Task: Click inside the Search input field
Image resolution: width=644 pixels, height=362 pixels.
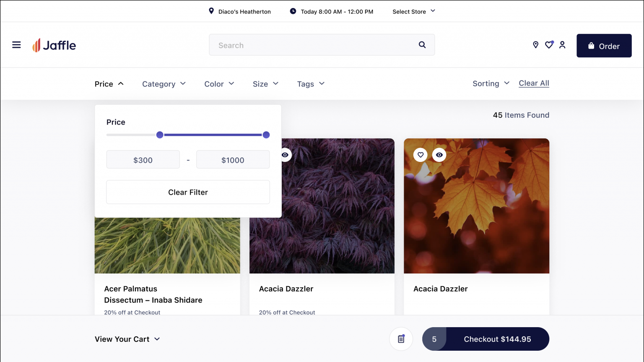Action: [314, 44]
